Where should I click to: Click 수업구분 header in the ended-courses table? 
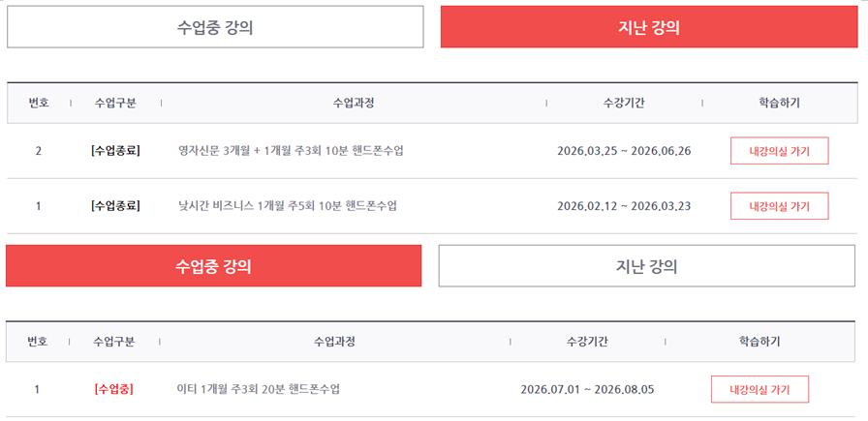click(x=115, y=103)
